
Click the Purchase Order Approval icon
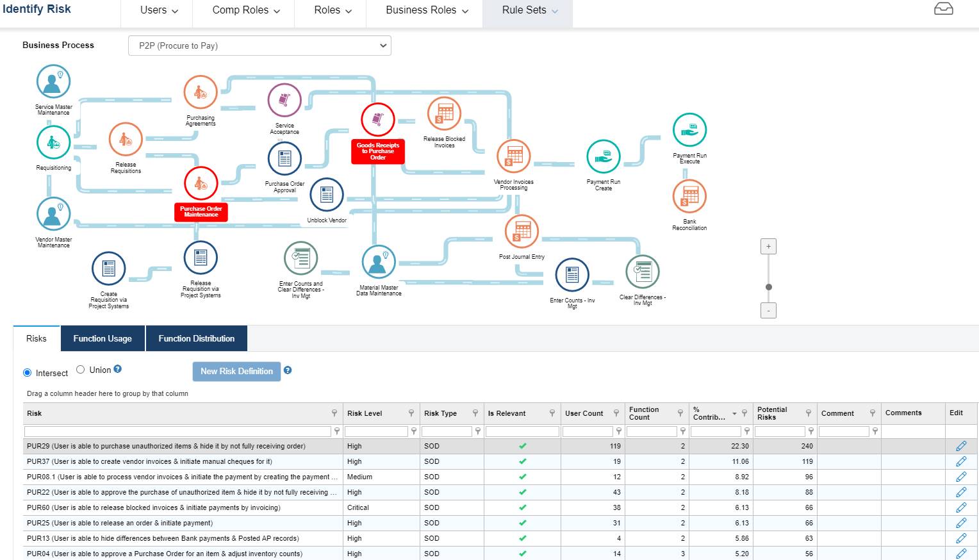(x=284, y=158)
